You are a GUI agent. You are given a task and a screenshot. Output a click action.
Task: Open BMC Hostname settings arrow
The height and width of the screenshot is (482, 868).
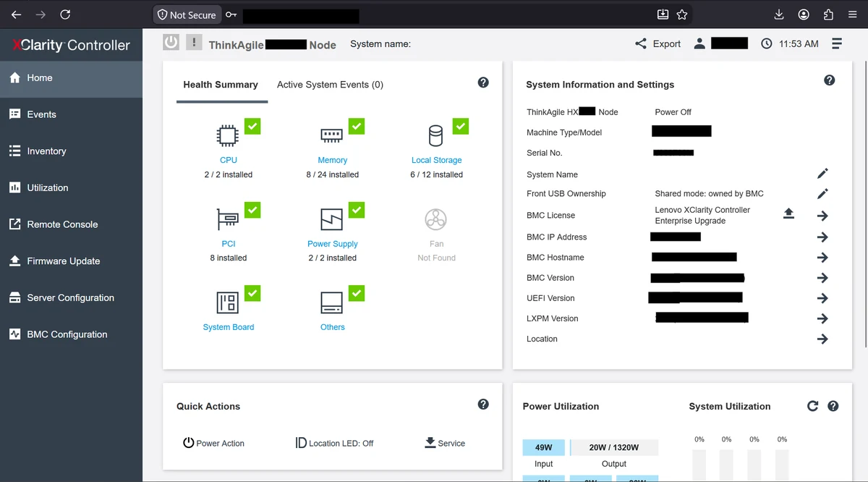822,257
